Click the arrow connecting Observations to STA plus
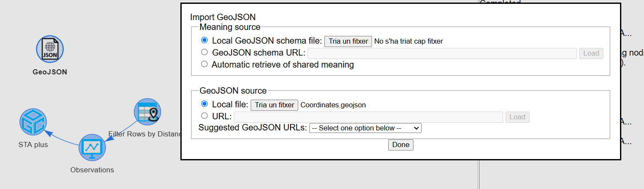This screenshot has height=189, width=644. tap(62, 138)
